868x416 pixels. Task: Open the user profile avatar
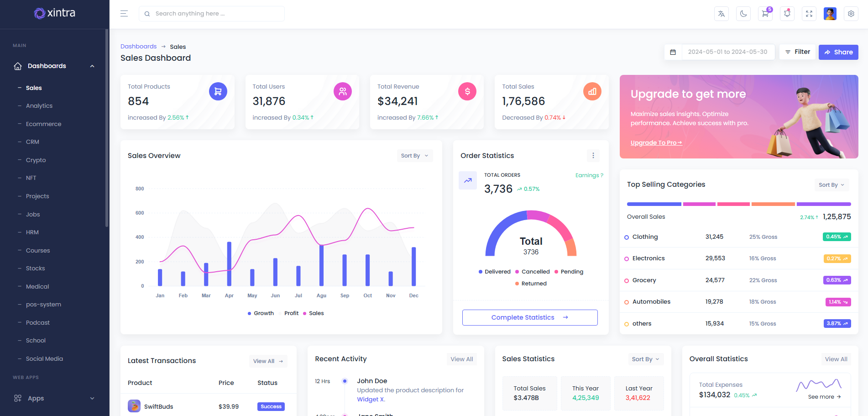click(830, 14)
